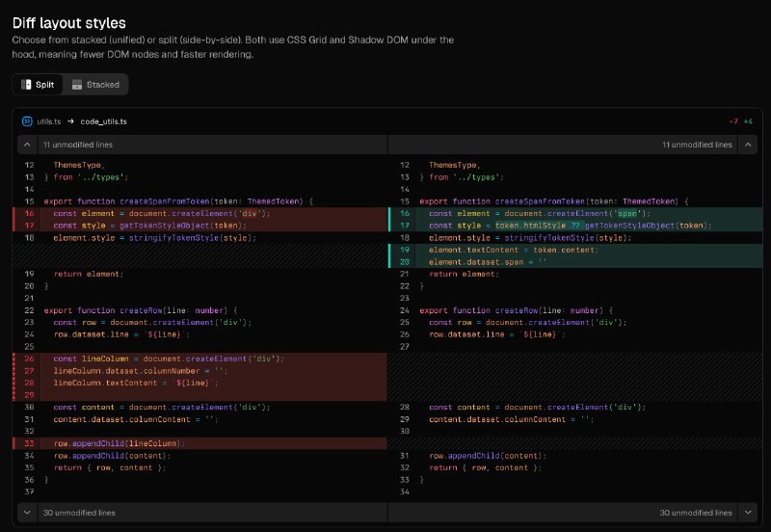Click the file type icon beside utils.ts

pyautogui.click(x=27, y=121)
